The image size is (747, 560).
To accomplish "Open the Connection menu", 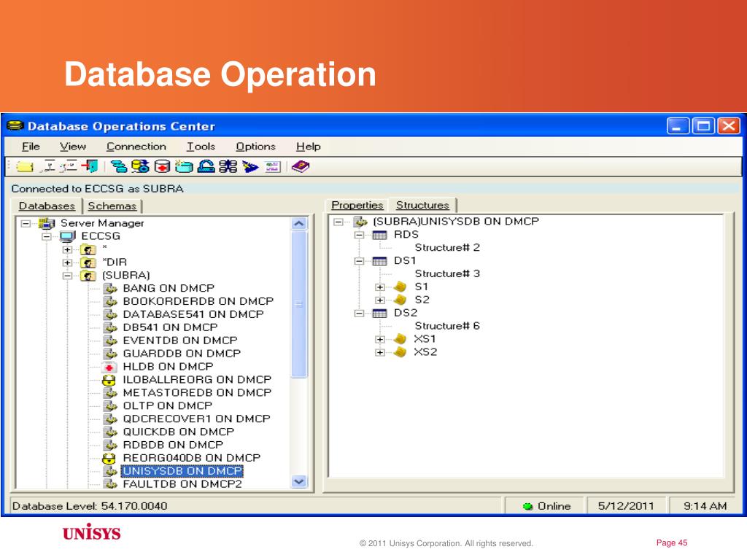I will click(x=136, y=146).
